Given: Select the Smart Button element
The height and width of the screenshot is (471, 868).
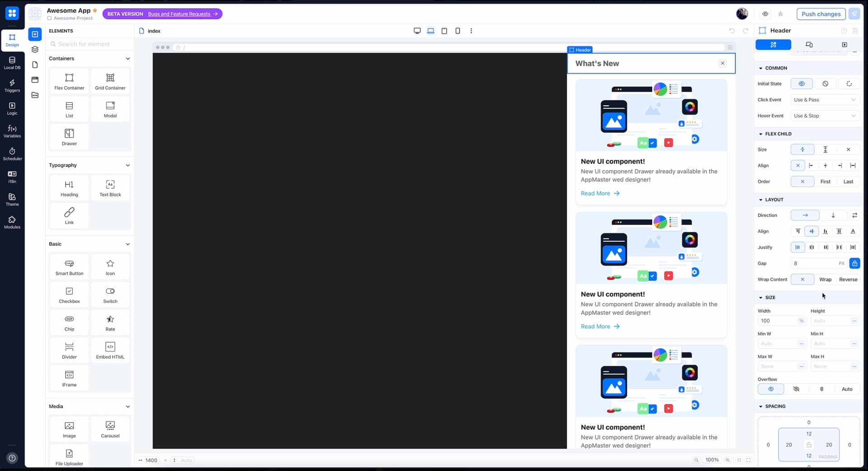Looking at the screenshot, I should tap(69, 267).
